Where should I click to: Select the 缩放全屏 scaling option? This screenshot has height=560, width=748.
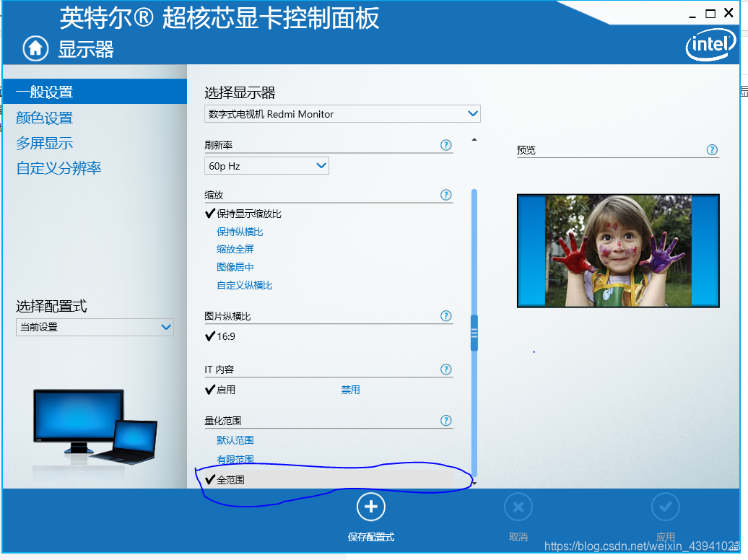[235, 249]
